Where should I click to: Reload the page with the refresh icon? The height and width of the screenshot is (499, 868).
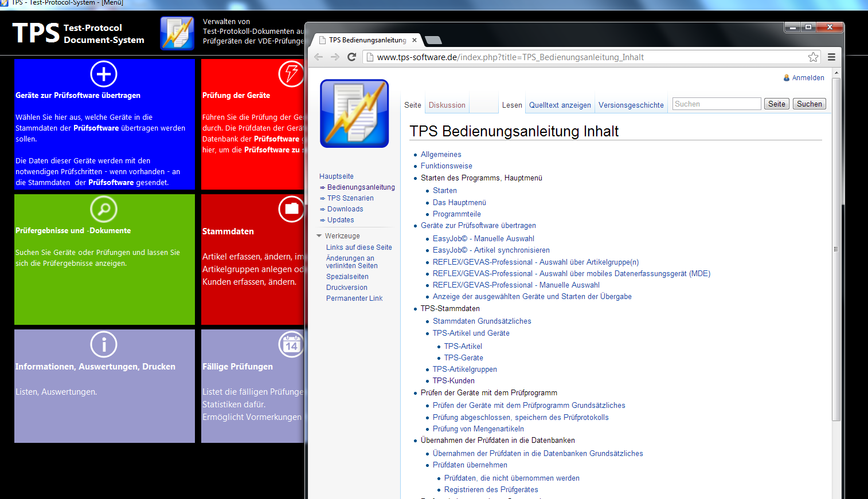pos(352,57)
